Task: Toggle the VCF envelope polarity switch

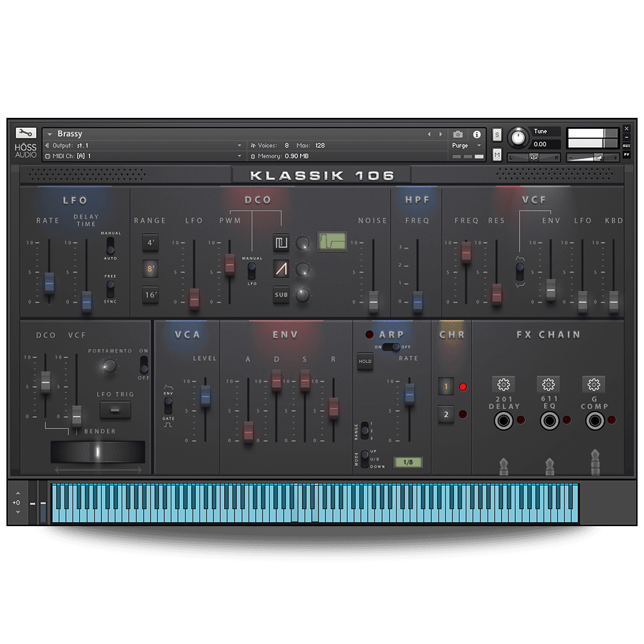Action: (x=520, y=272)
